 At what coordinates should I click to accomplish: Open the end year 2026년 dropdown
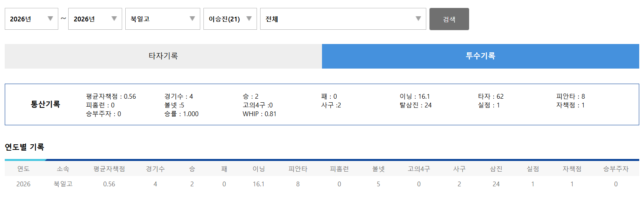tap(95, 19)
